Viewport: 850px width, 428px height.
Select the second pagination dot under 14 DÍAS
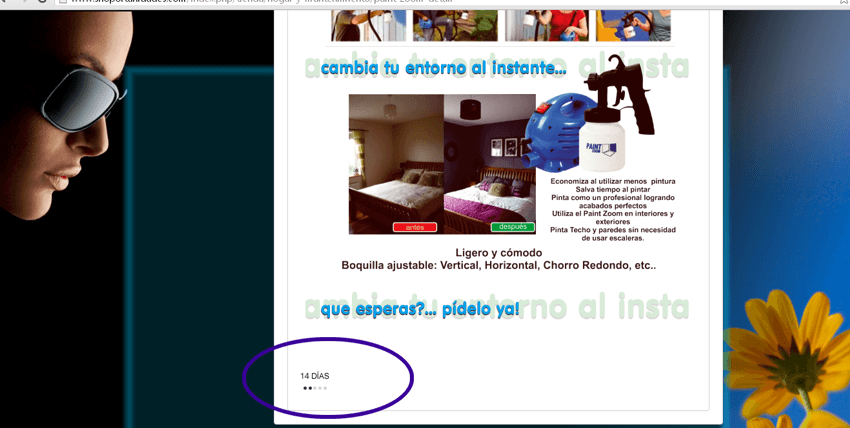310,388
